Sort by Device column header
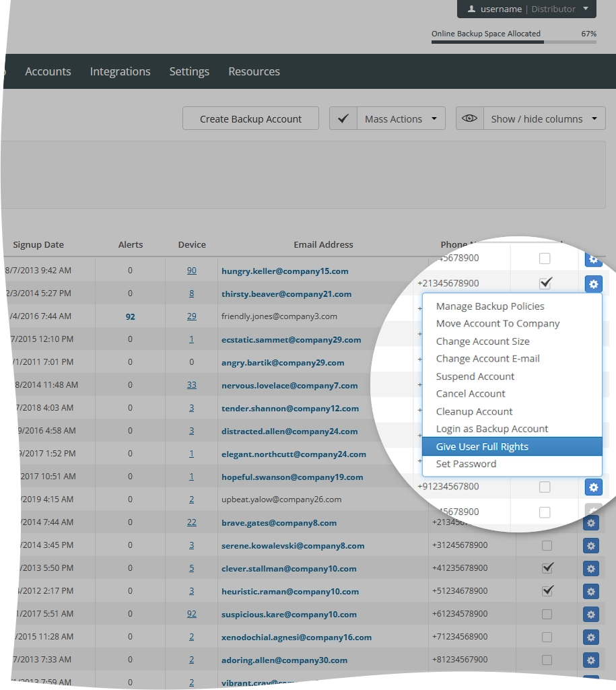Viewport: 616px width, 690px height. (192, 244)
